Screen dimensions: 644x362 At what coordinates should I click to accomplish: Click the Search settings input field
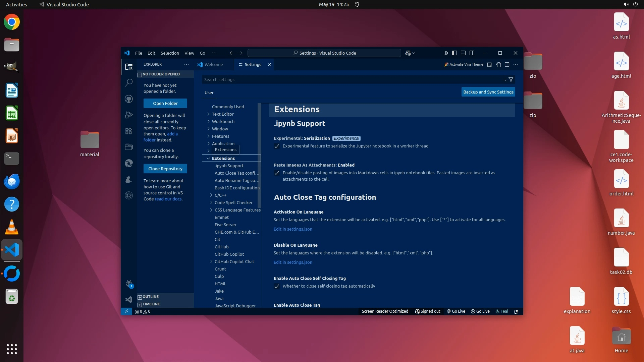[349, 80]
